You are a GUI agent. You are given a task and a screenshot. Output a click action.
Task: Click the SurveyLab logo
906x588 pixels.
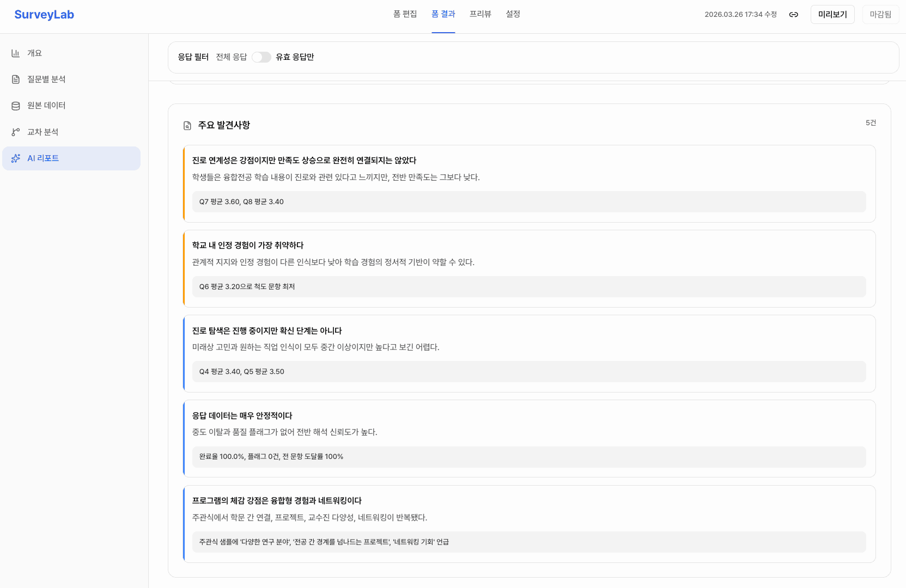coord(44,15)
